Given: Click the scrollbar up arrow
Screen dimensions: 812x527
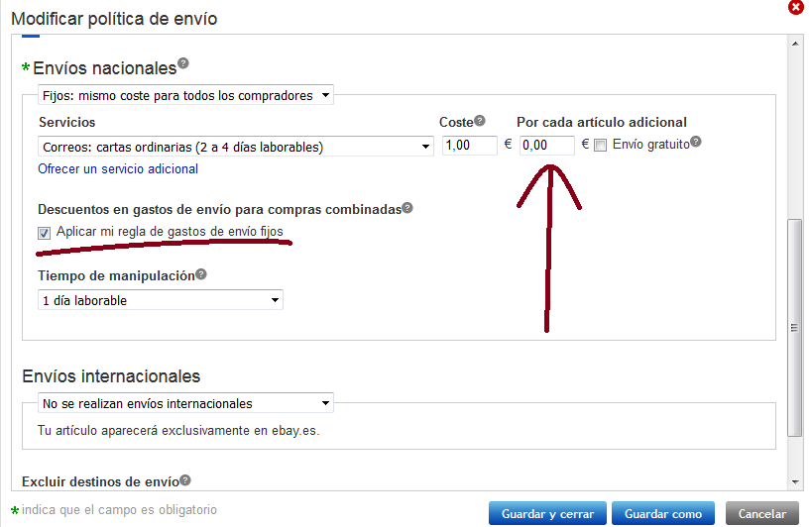Looking at the screenshot, I should [x=795, y=44].
